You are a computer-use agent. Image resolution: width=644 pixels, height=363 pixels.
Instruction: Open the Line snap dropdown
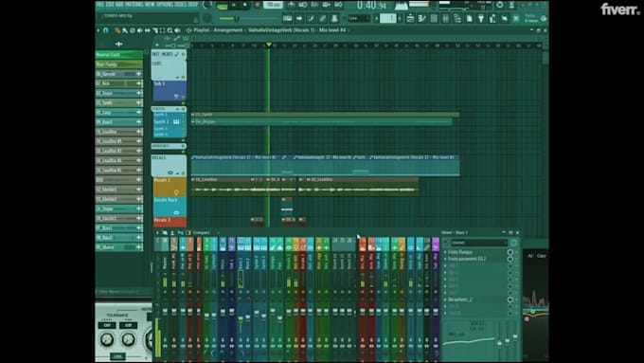(359, 19)
